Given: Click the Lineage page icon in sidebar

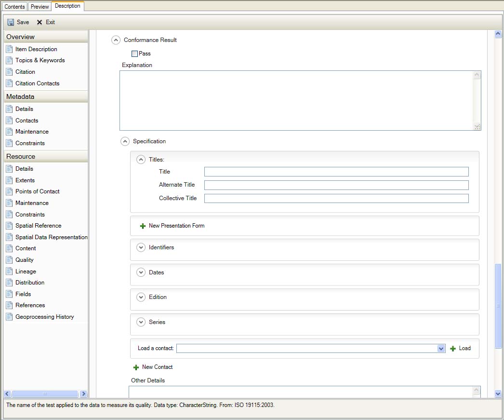Looking at the screenshot, I should [x=9, y=271].
